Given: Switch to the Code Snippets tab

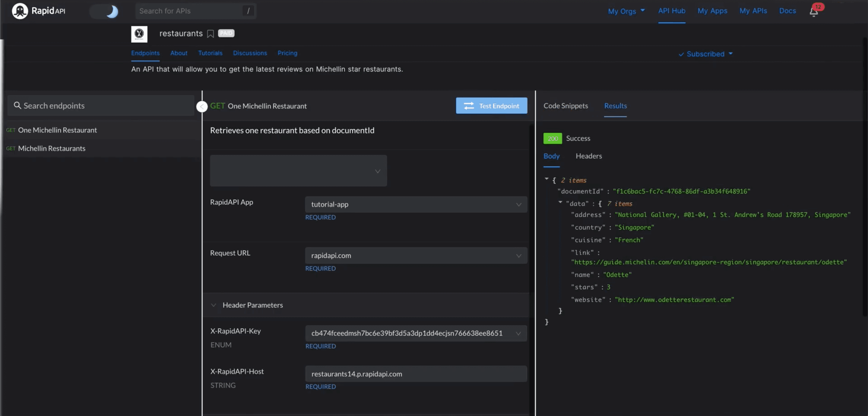Looking at the screenshot, I should coord(565,106).
